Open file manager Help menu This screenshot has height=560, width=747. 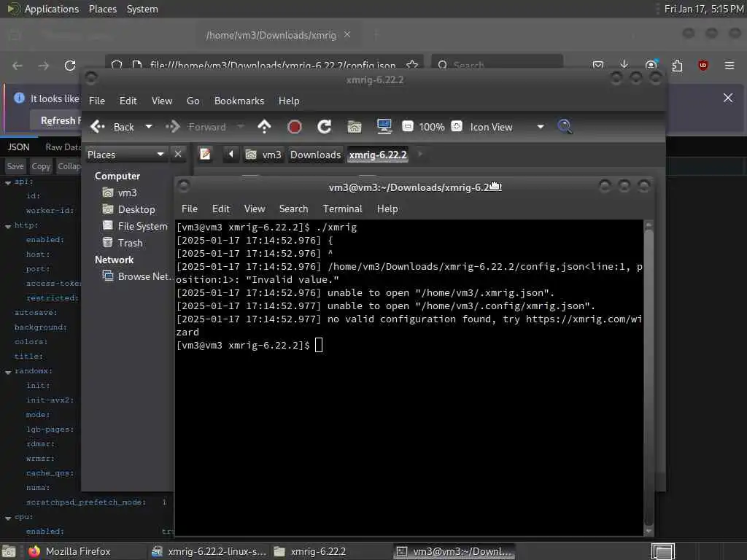tap(289, 101)
